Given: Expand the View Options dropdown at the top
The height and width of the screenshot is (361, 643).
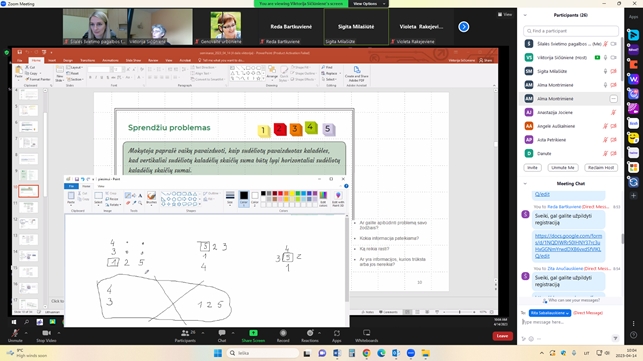Looking at the screenshot, I should 368,4.
